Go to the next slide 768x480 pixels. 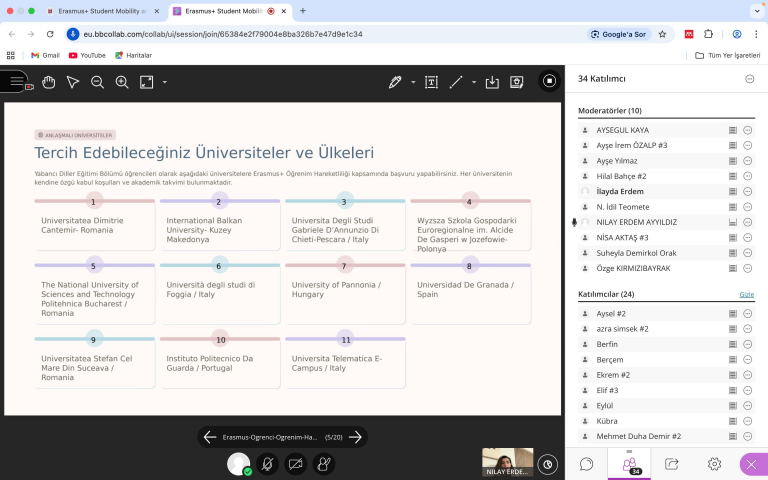click(x=355, y=437)
